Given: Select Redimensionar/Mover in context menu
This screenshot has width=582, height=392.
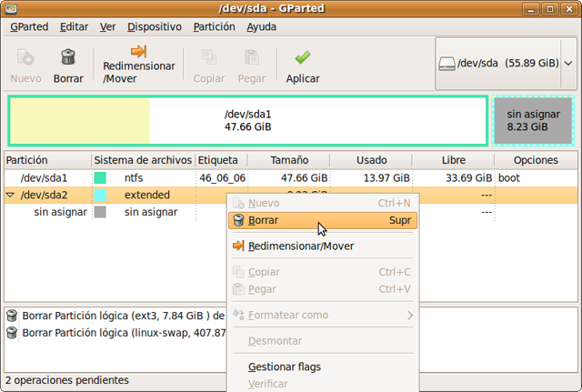Looking at the screenshot, I should pos(300,246).
